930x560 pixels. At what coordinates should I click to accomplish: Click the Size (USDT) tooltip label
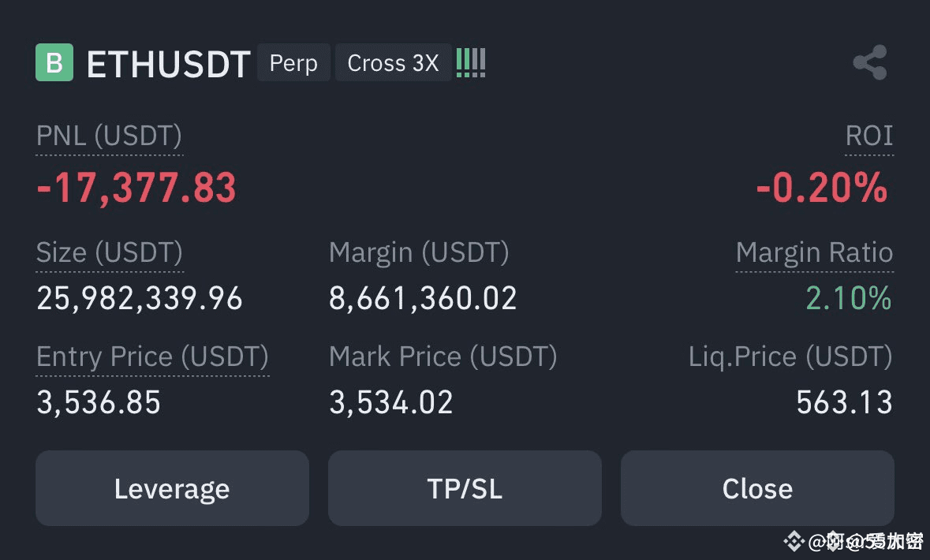(x=109, y=252)
